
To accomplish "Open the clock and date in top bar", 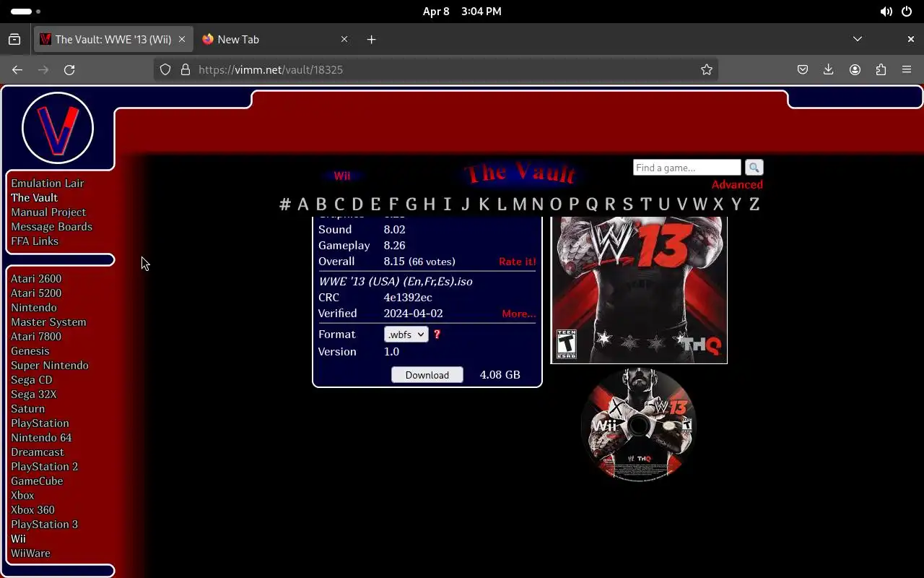I will pyautogui.click(x=462, y=12).
